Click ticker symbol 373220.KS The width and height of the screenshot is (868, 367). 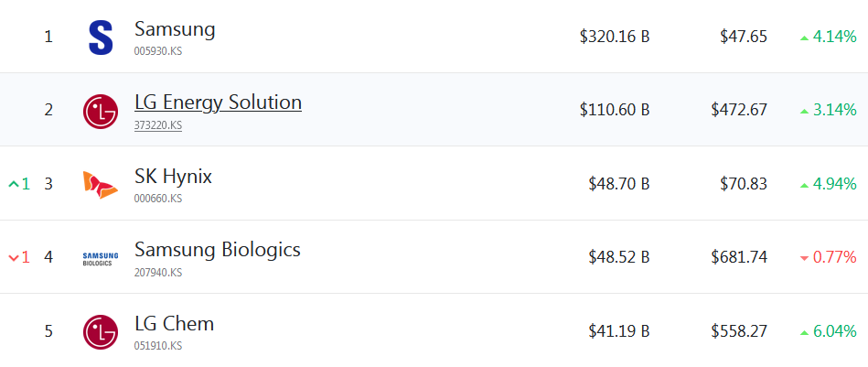[x=157, y=125]
